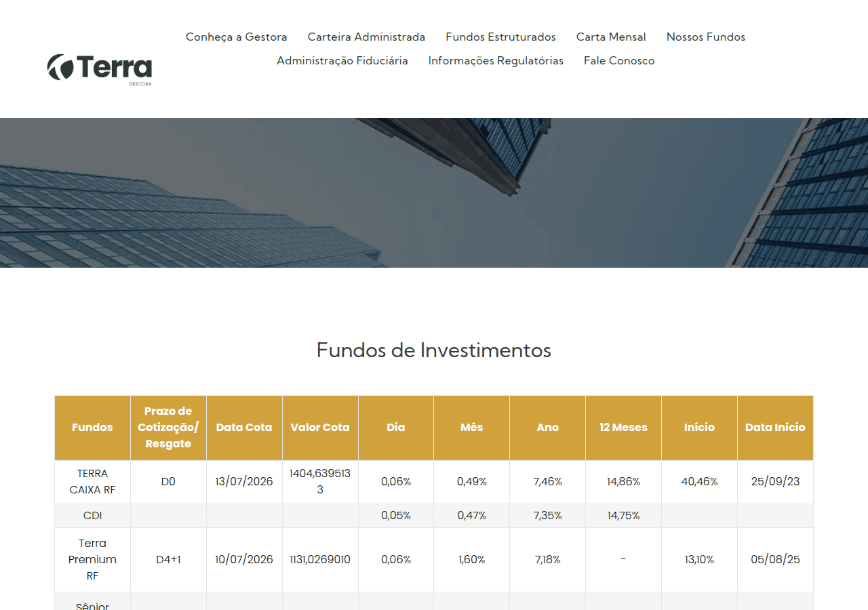Click the Data Início column header
The width and height of the screenshot is (868, 610).
tap(775, 428)
